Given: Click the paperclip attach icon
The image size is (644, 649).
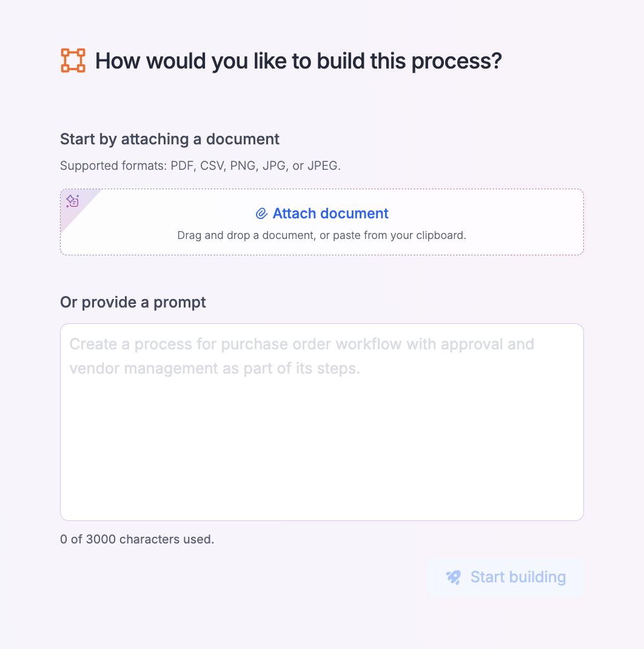Looking at the screenshot, I should tap(261, 214).
